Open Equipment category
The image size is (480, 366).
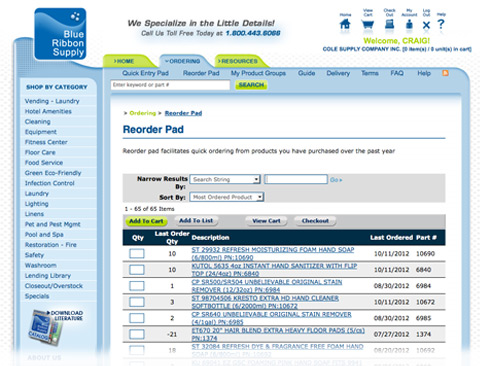pos(40,132)
